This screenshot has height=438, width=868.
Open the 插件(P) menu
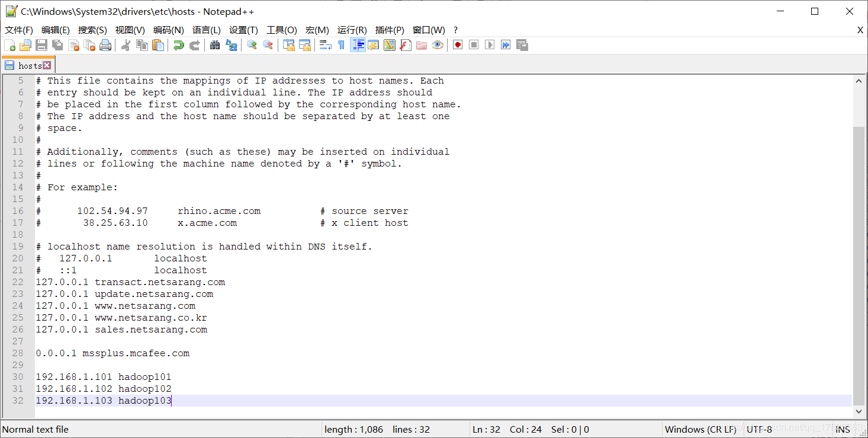tap(390, 30)
